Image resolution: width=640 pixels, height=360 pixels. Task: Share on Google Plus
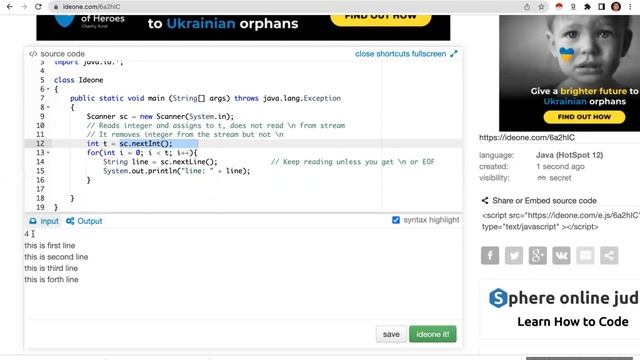click(538, 256)
